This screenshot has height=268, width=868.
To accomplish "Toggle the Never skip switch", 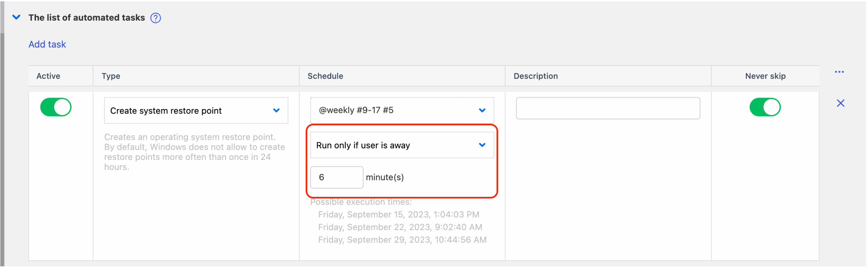I will (765, 107).
